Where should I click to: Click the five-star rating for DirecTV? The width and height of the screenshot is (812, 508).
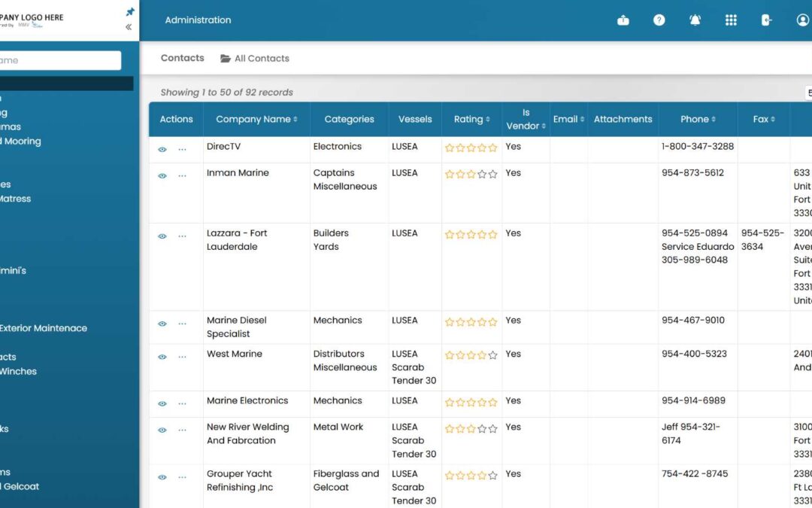(471, 148)
